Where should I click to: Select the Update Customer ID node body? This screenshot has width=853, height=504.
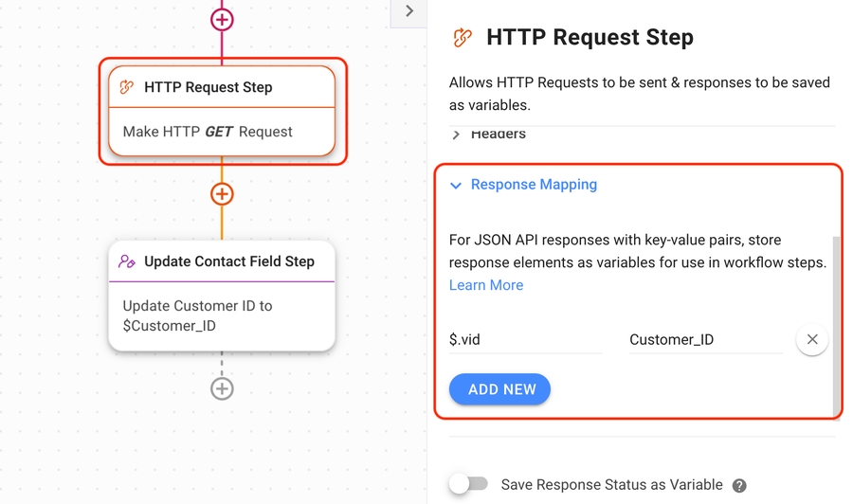click(222, 315)
